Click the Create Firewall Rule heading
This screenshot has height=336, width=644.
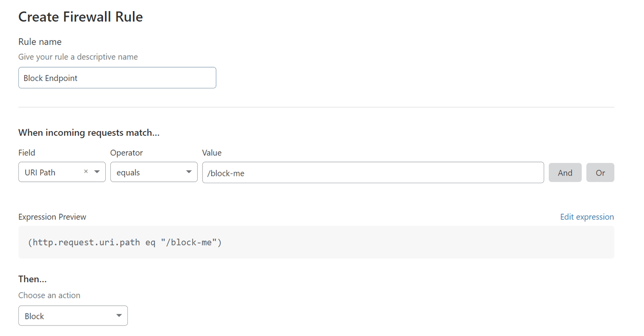point(80,17)
